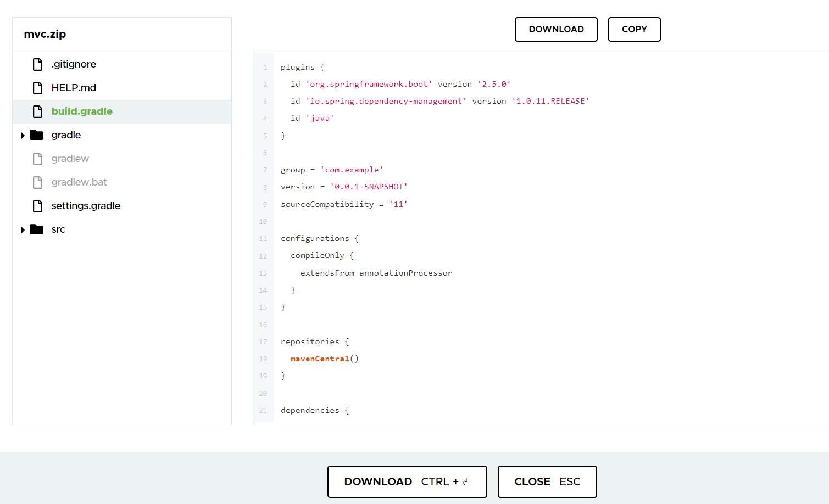Expand the src folder arrow
Viewport: 829px width, 504px height.
(x=23, y=230)
